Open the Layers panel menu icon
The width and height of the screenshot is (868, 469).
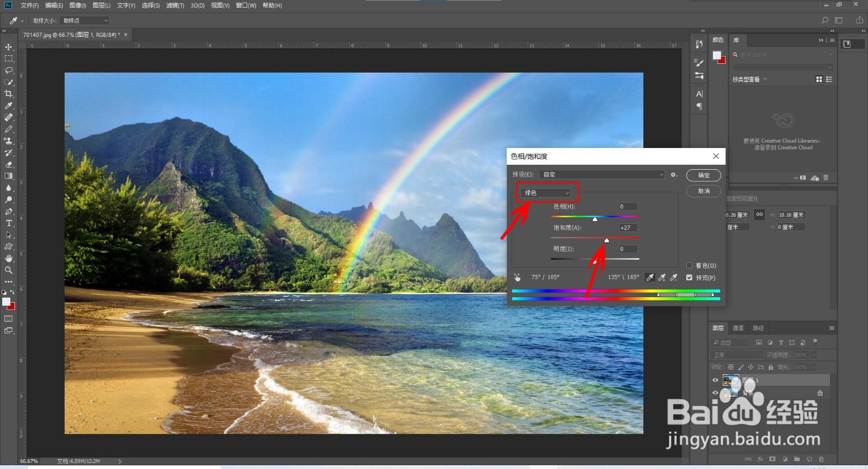click(832, 328)
